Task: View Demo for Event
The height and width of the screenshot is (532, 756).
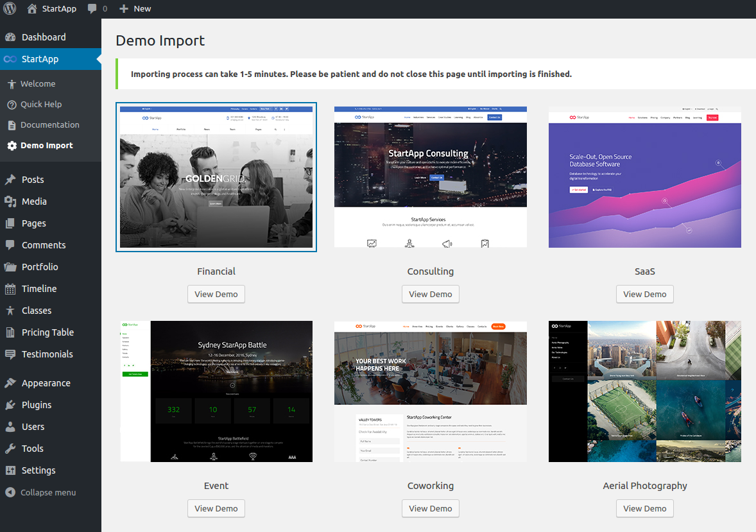Action: point(216,508)
